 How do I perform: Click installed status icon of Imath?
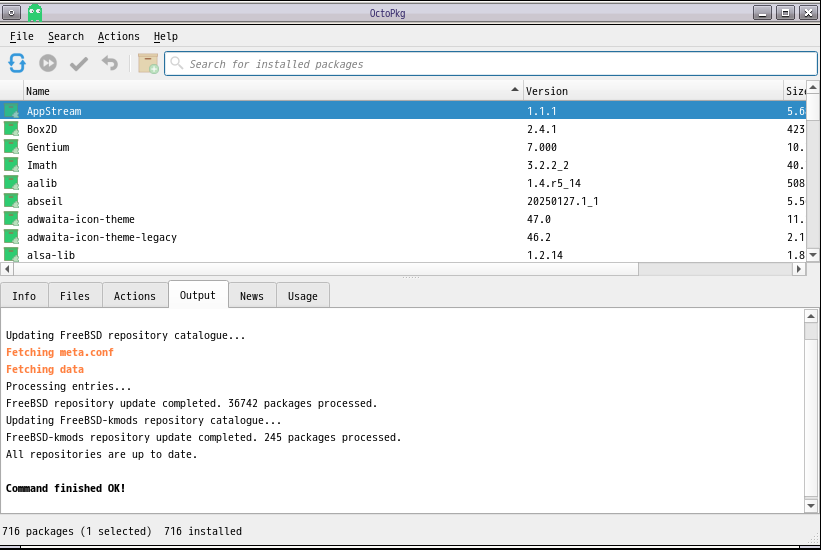tap(12, 165)
